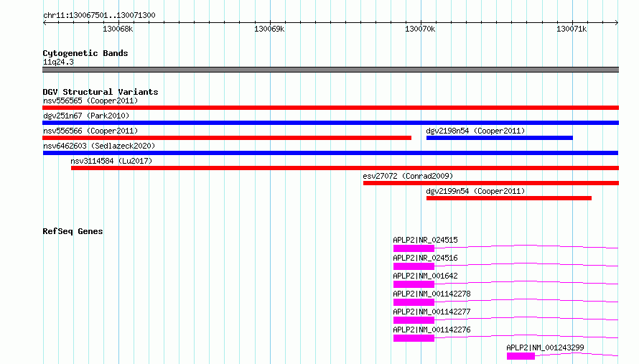Select the blue dgv2198n54 variant bar
Viewport: 639px width, 364px height.
click(x=500, y=138)
